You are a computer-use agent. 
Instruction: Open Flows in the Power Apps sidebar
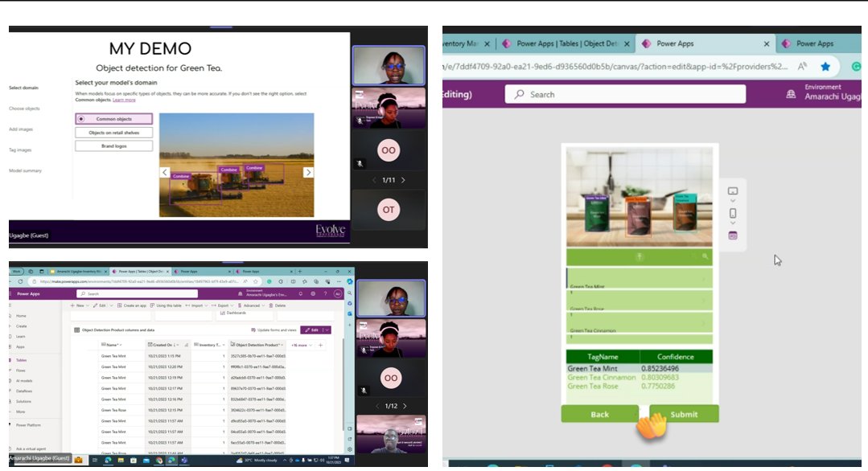click(20, 371)
